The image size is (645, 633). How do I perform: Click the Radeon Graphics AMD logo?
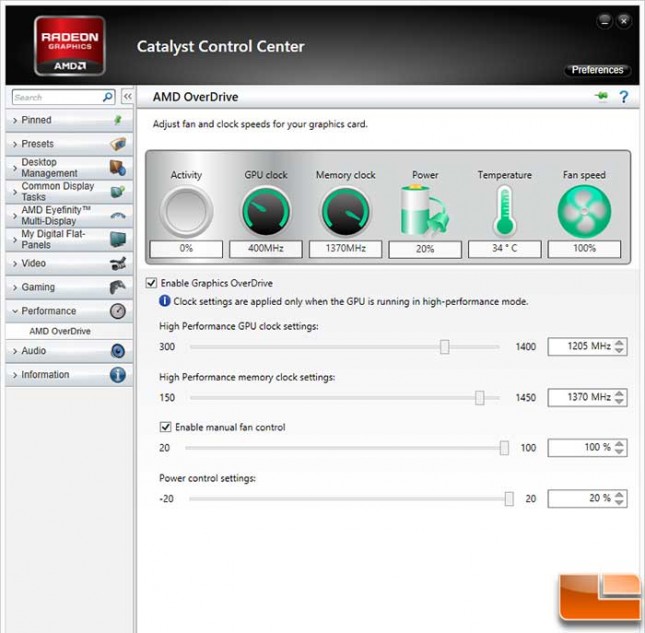[70, 46]
